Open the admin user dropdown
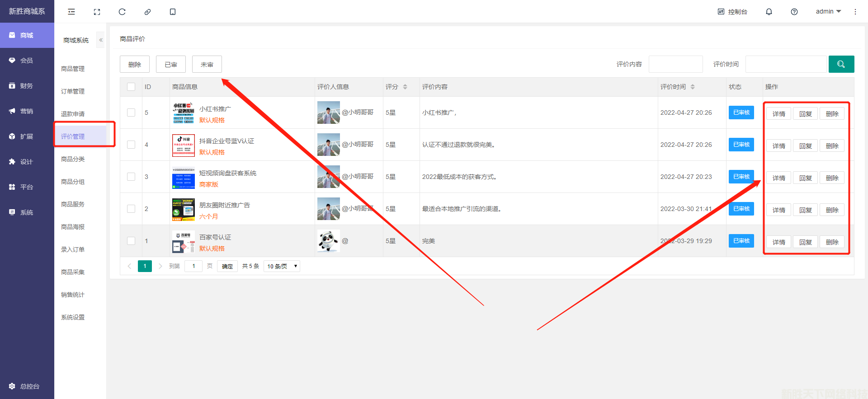The width and height of the screenshot is (868, 399). click(x=828, y=12)
